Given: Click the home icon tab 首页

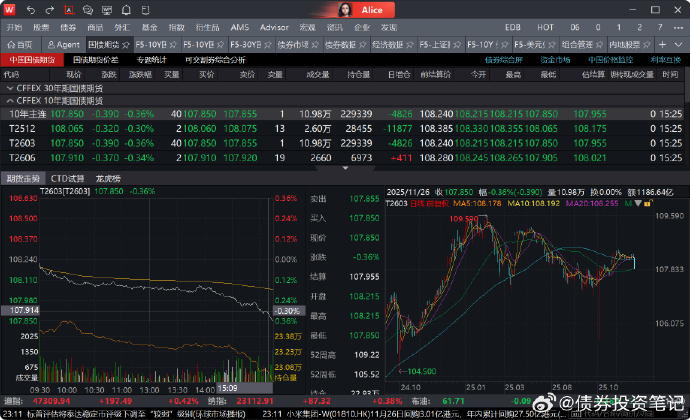Looking at the screenshot, I should click(x=20, y=44).
